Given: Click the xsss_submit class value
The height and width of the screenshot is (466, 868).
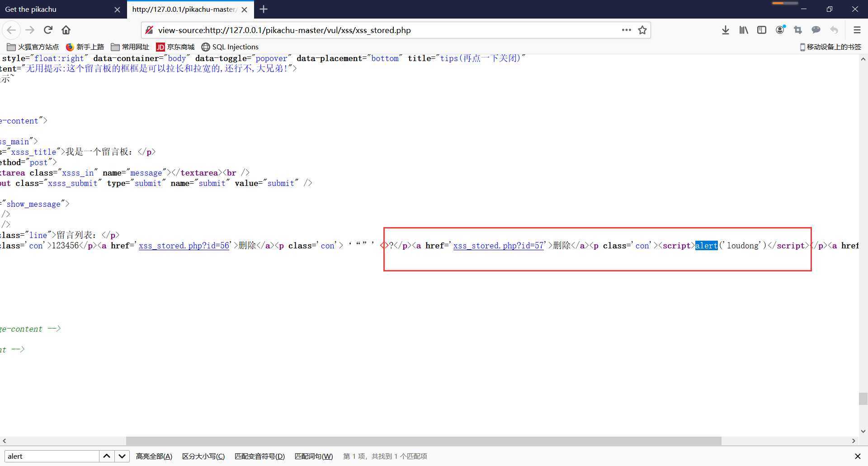Looking at the screenshot, I should tap(73, 183).
